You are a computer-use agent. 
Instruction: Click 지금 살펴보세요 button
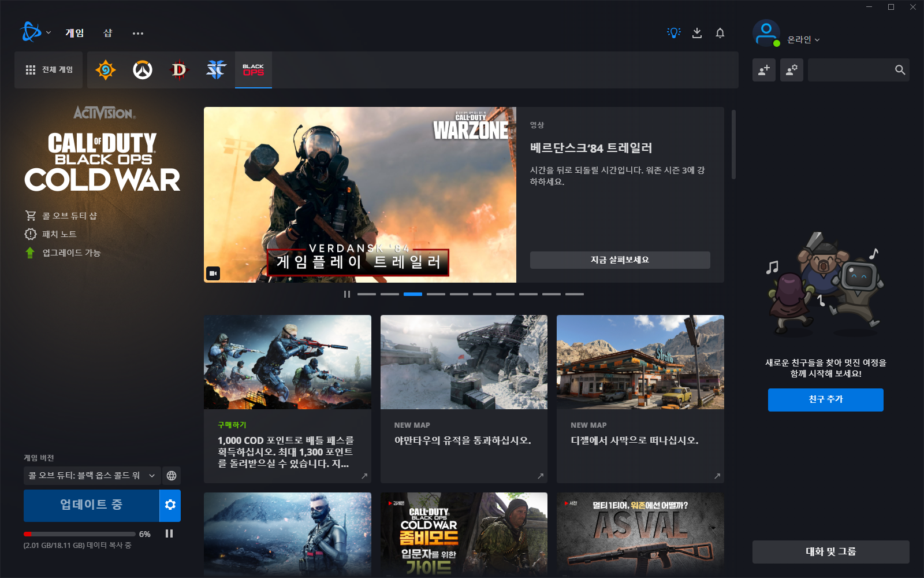(x=620, y=260)
